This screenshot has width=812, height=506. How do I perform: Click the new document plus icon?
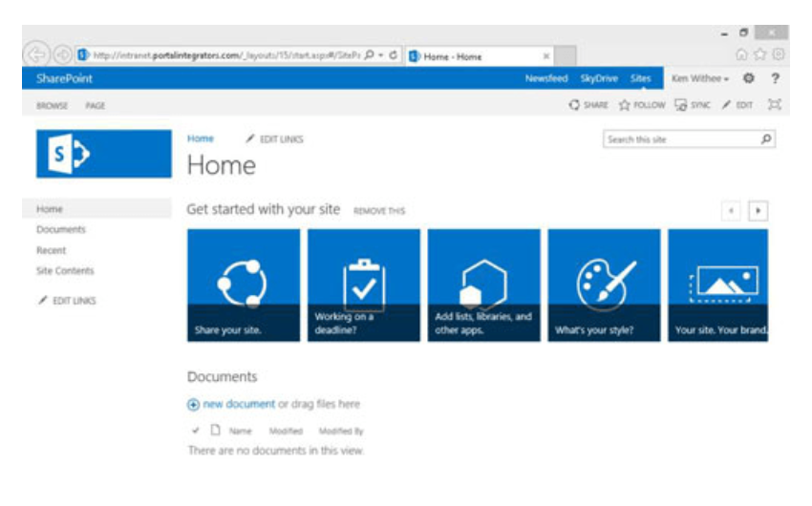tap(193, 405)
